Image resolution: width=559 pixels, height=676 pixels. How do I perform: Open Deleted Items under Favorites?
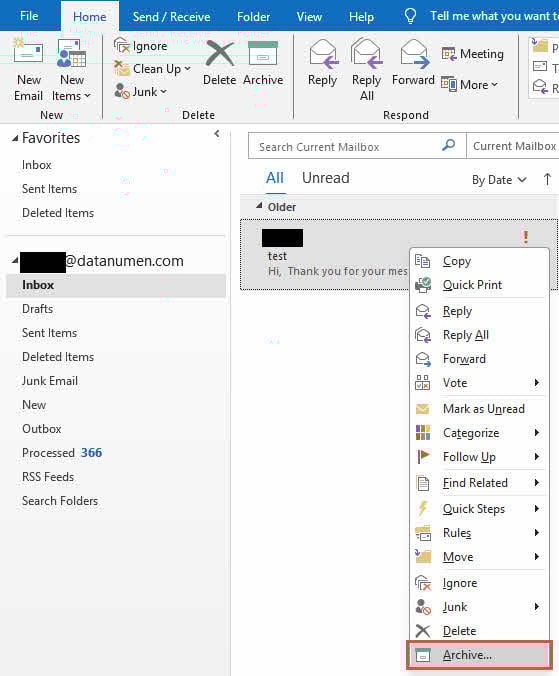point(58,213)
